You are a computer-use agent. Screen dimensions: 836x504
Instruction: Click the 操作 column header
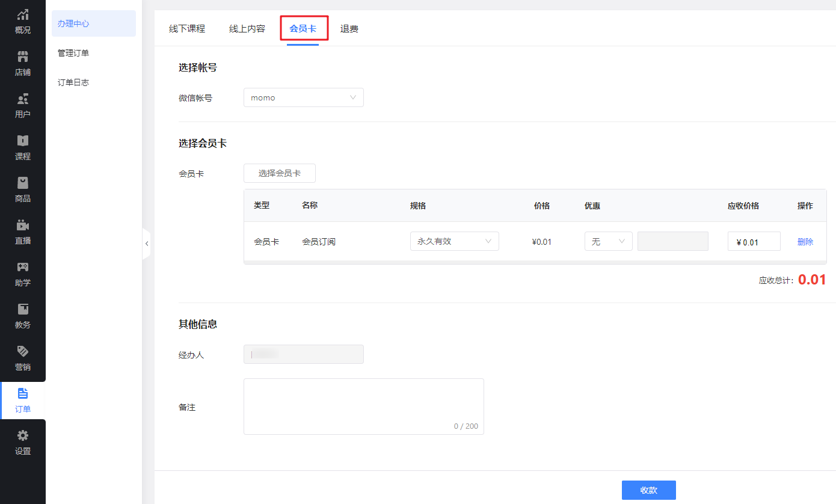tap(805, 206)
